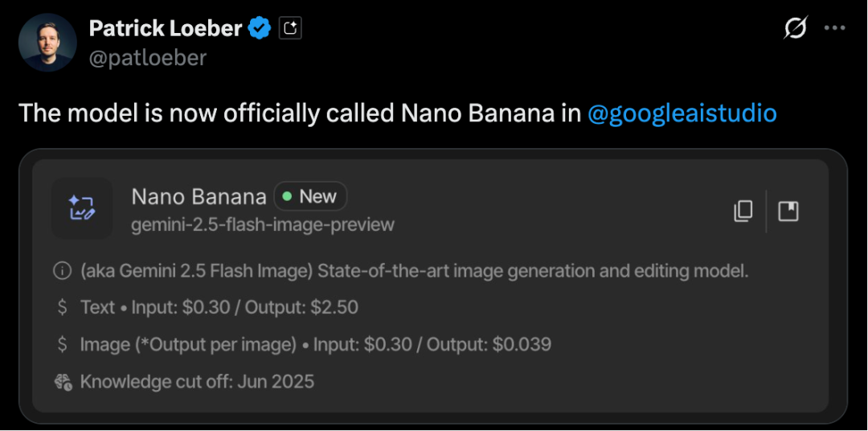The width and height of the screenshot is (868, 431).
Task: Click the Image output pricing line
Action: pos(315,345)
